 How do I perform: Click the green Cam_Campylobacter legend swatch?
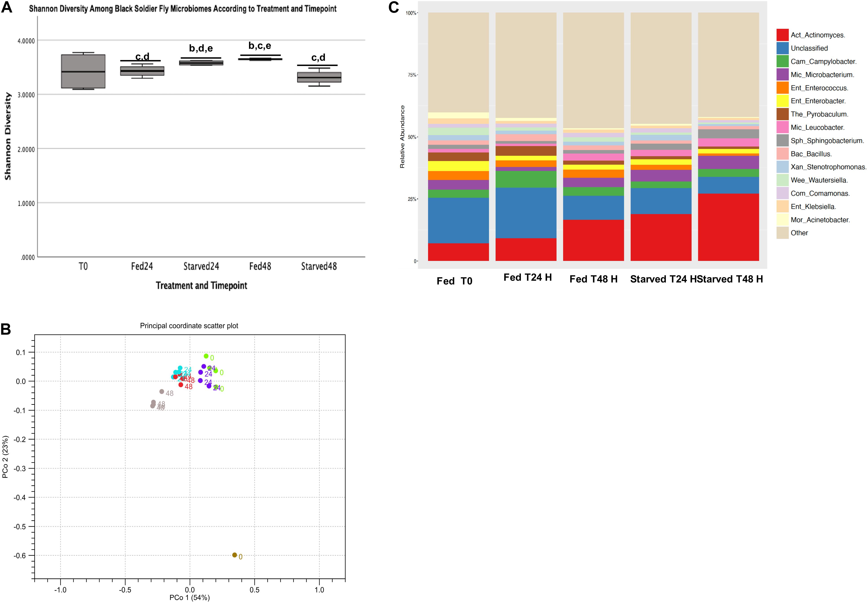(x=782, y=61)
